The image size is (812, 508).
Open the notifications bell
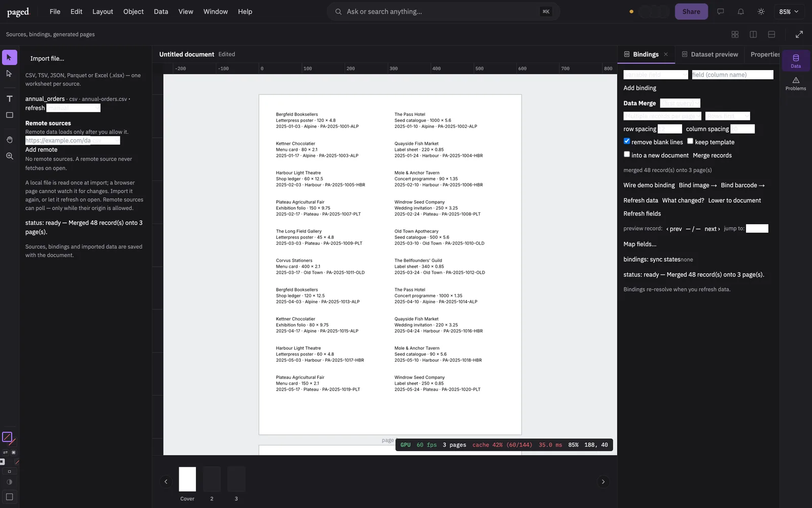click(x=740, y=12)
